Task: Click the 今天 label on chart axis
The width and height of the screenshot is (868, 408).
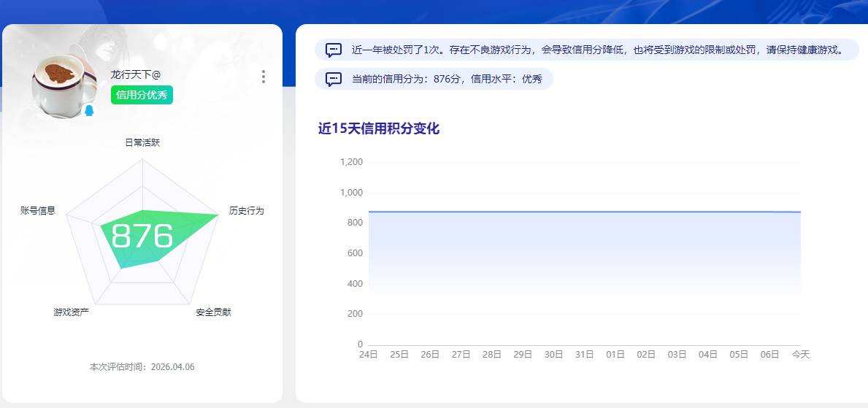Action: [x=800, y=355]
